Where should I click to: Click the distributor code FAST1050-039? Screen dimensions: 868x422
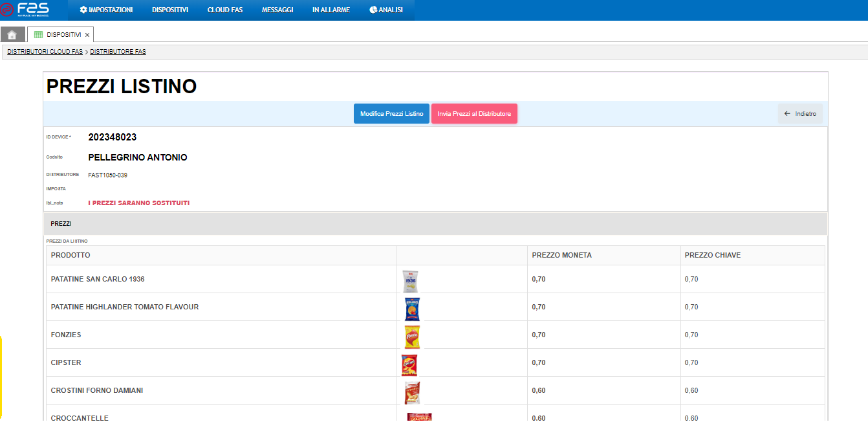click(108, 175)
